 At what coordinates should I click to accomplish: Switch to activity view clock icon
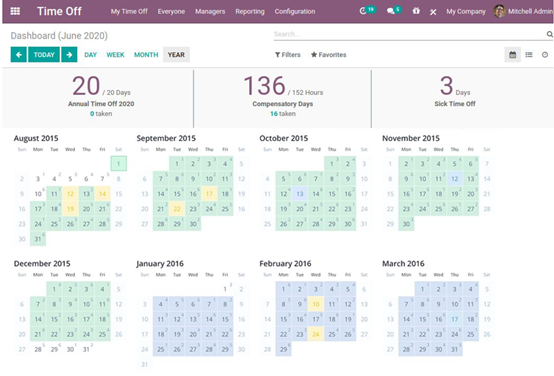pos(545,54)
